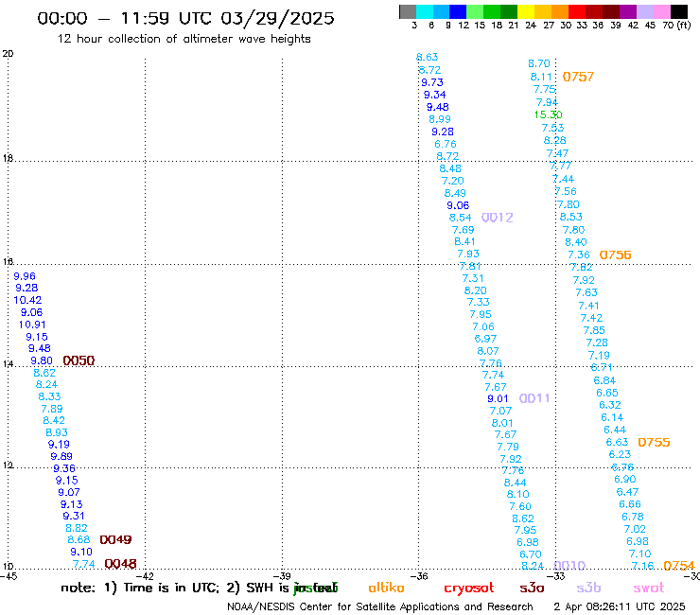The image size is (700, 615).
Task: Click the lavender s3b pass label 0010
Action: (x=569, y=566)
